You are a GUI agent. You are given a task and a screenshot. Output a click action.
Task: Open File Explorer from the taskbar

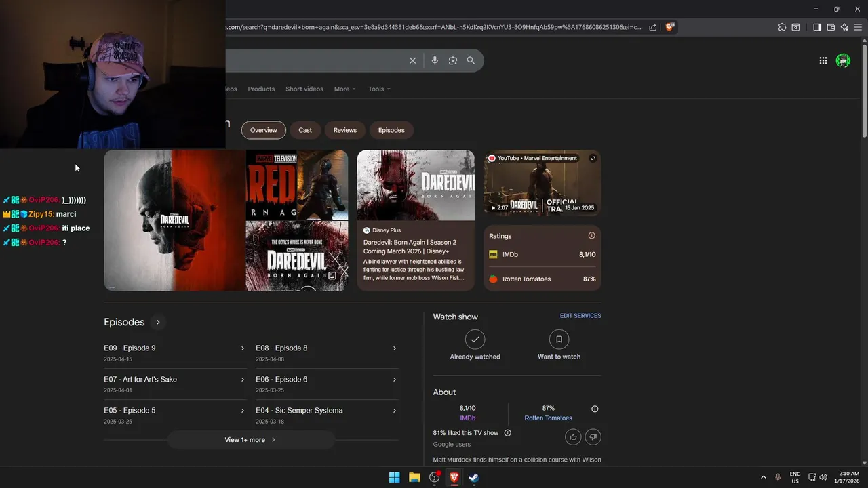click(x=414, y=477)
